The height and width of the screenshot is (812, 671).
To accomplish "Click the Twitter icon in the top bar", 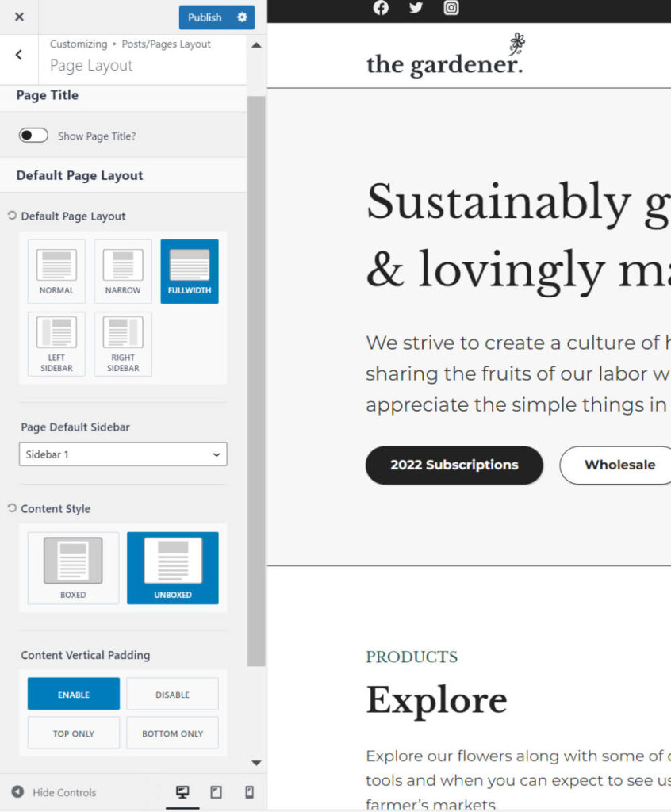I will coord(416,8).
